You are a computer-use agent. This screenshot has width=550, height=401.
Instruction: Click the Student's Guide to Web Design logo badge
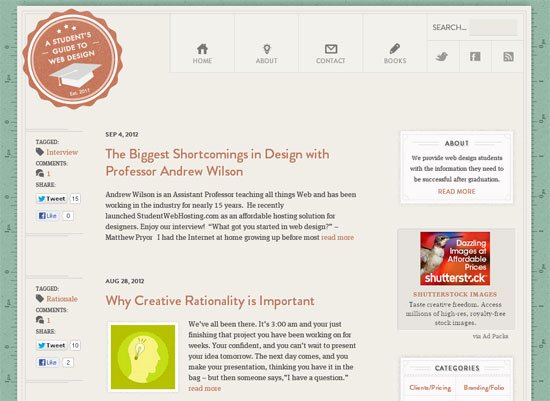pos(73,59)
